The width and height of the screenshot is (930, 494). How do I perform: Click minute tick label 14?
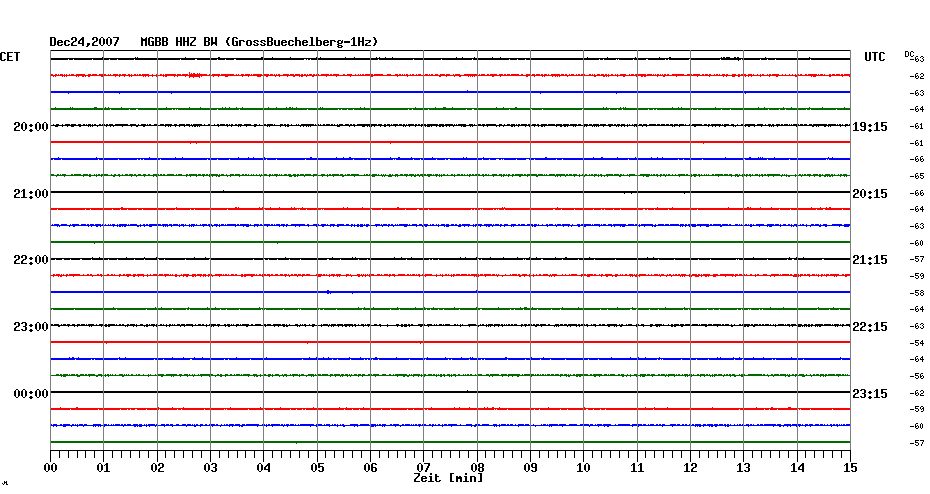pyautogui.click(x=797, y=468)
